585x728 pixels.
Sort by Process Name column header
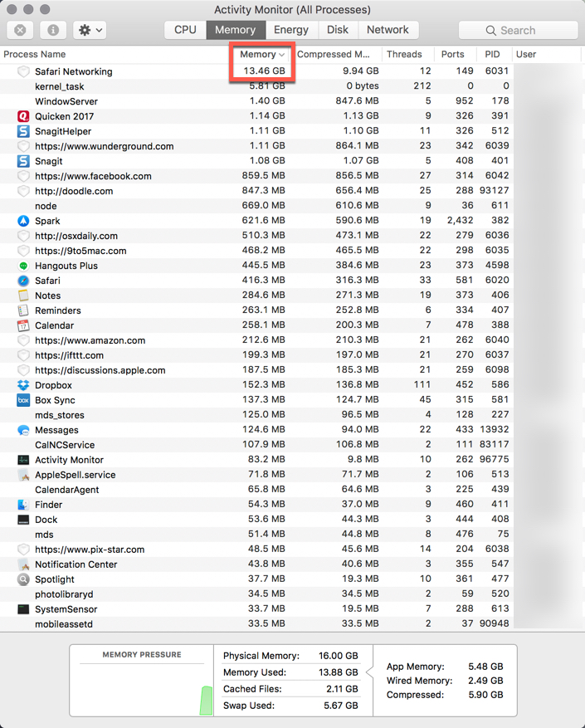coord(115,54)
